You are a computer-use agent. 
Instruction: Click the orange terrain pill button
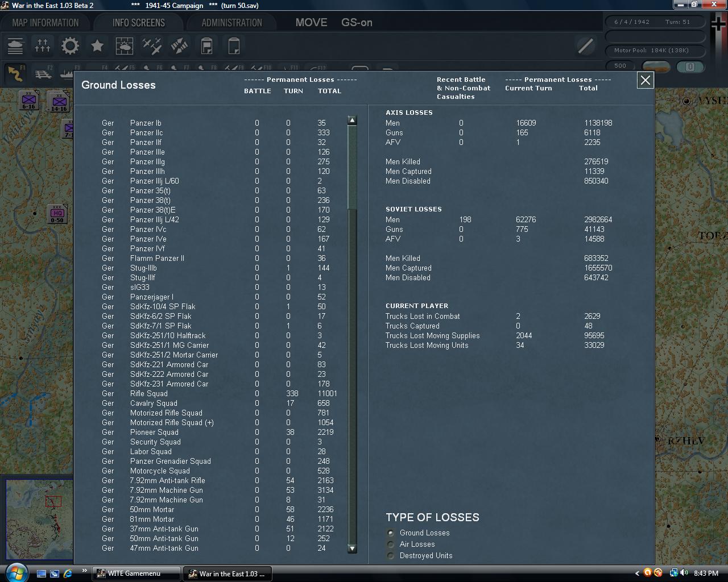point(656,66)
